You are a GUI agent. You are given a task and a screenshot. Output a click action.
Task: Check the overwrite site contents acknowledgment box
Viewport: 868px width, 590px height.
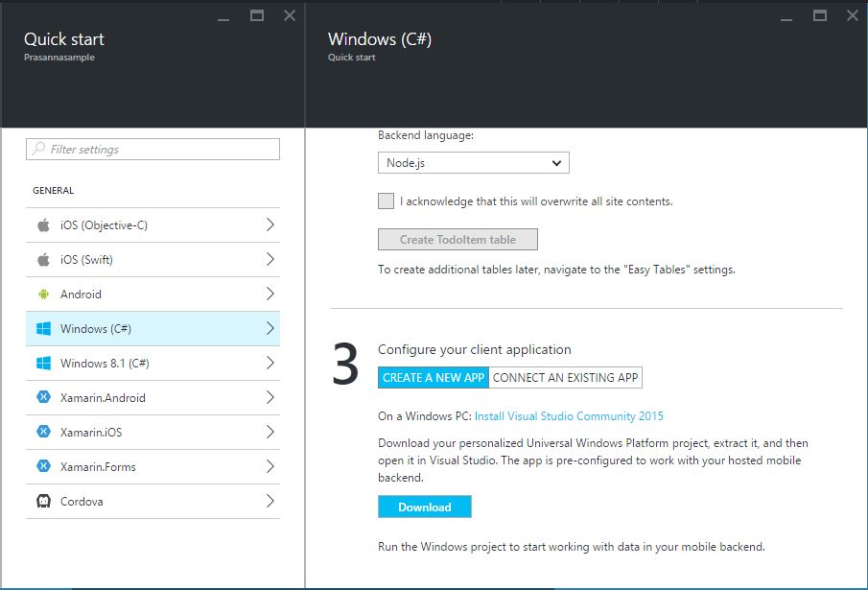(x=386, y=201)
